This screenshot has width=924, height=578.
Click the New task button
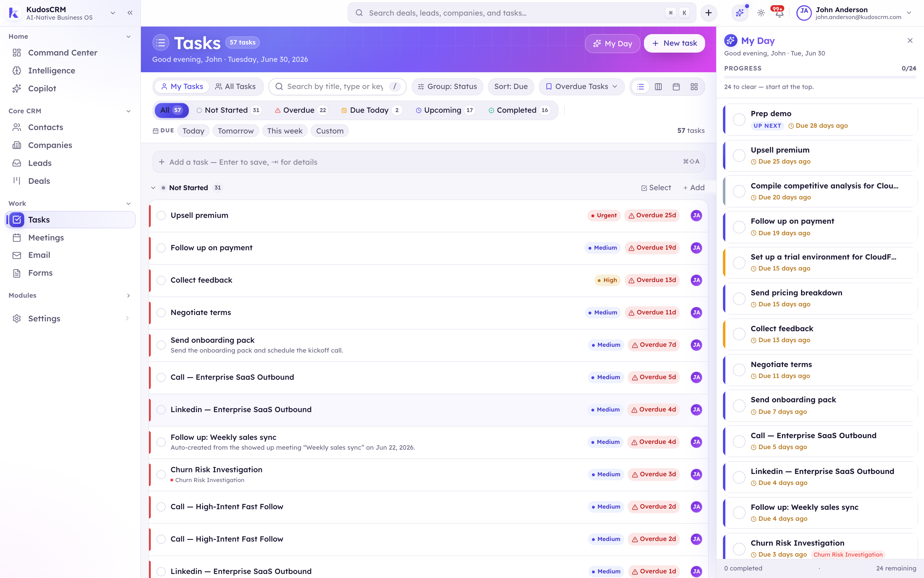point(674,44)
